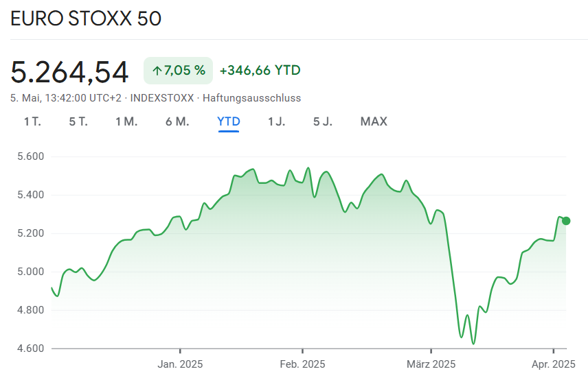The image size is (588, 378).
Task: Open the Haftungsausschluss link
Action: click(251, 98)
